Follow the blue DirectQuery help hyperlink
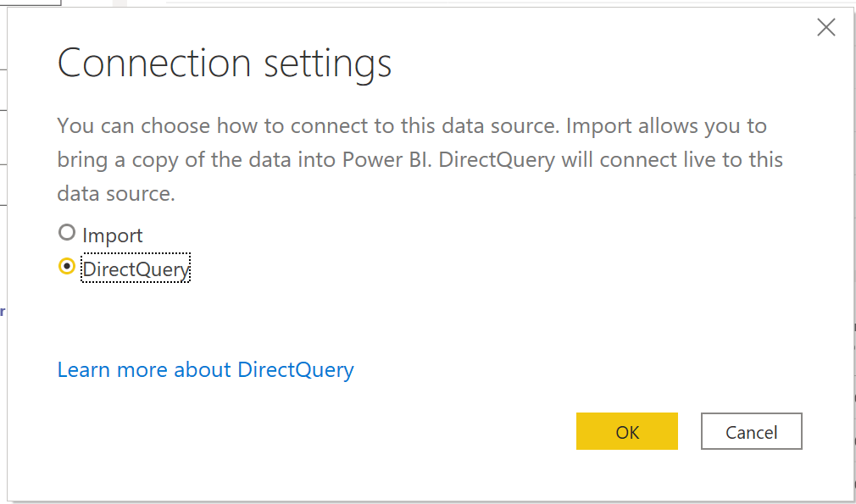The height and width of the screenshot is (504, 856). 206,370
